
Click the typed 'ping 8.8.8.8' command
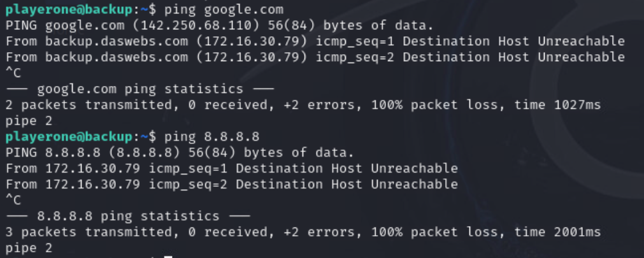pos(212,136)
